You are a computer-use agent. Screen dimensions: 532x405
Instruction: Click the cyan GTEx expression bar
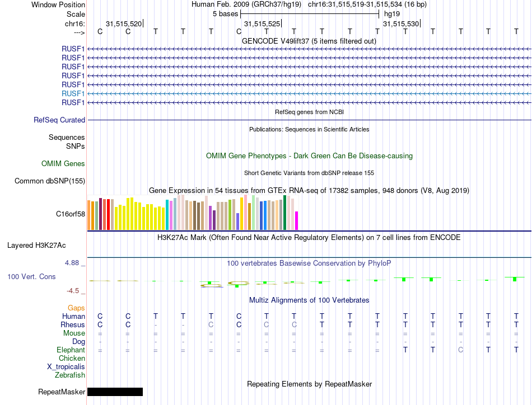pos(167,215)
